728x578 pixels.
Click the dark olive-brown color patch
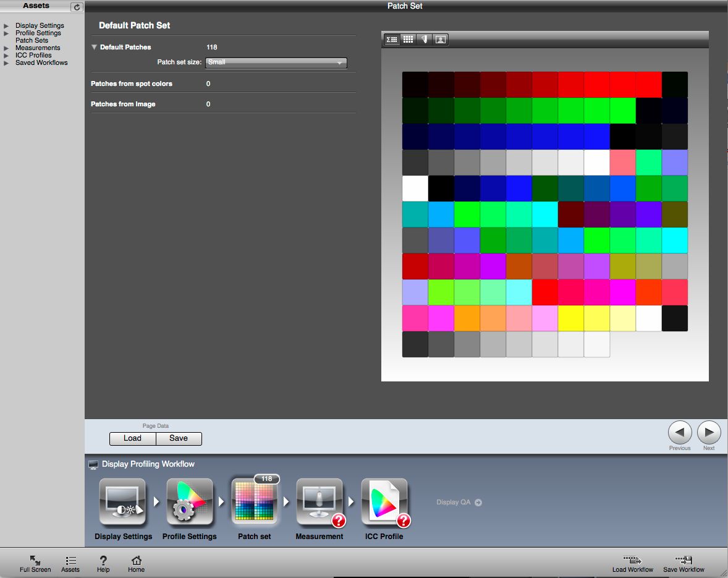675,215
